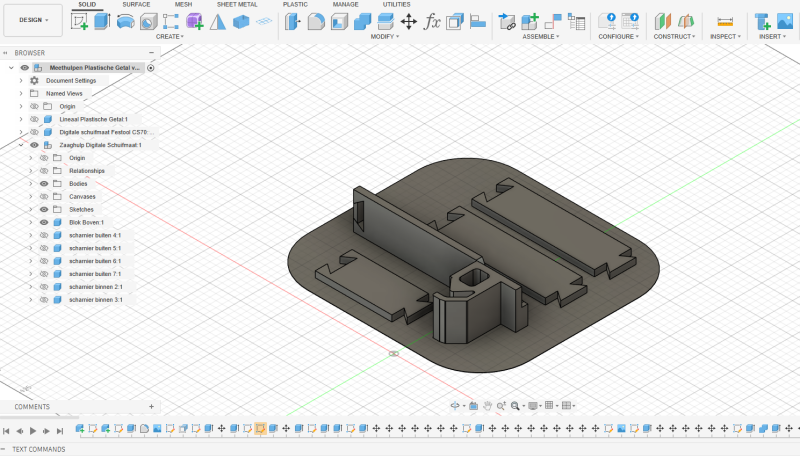
Task: Select highlighted sketch feature in timeline
Action: (x=260, y=428)
